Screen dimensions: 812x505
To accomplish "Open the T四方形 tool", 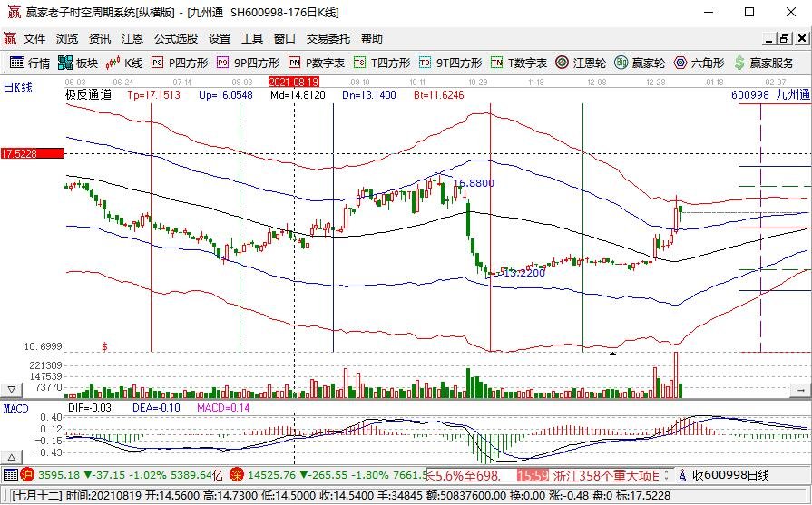I will (382, 63).
